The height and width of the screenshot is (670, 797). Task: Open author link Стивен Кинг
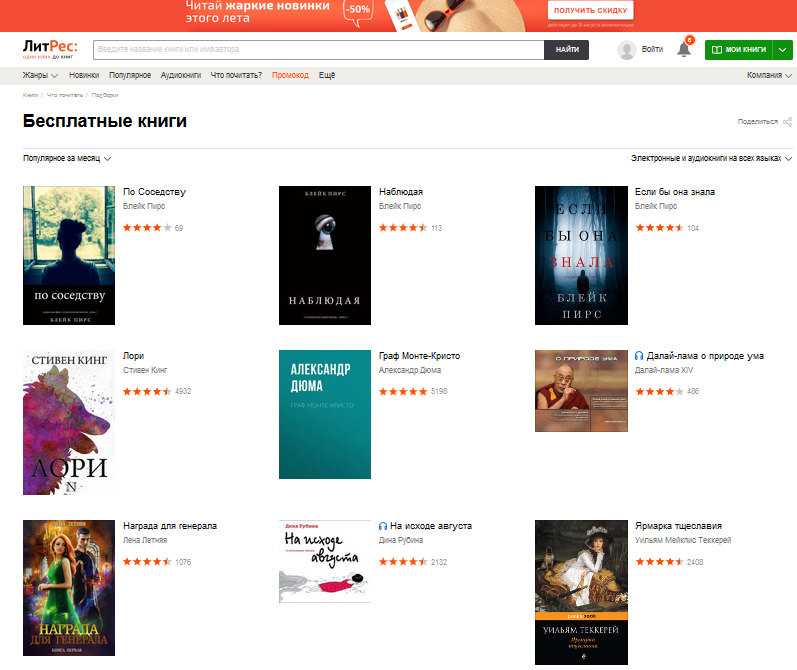[145, 370]
